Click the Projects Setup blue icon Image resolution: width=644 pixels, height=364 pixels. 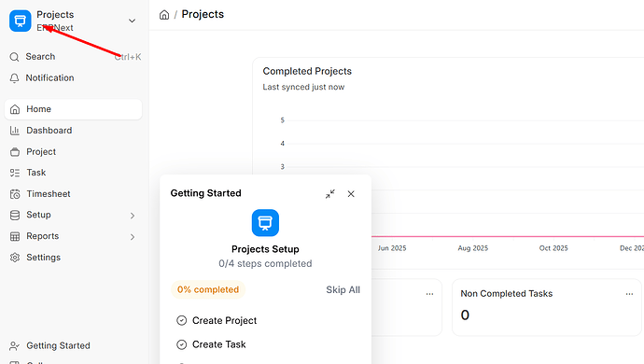pos(265,223)
